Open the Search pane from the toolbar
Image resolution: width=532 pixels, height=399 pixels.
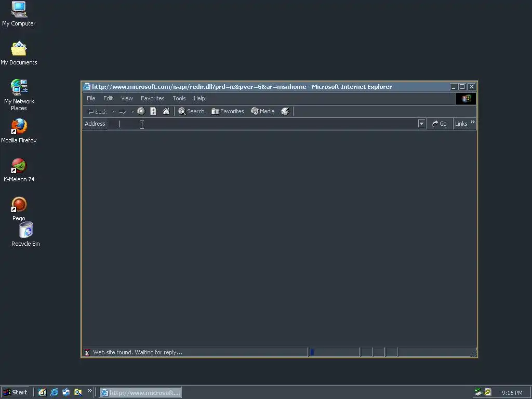point(191,111)
